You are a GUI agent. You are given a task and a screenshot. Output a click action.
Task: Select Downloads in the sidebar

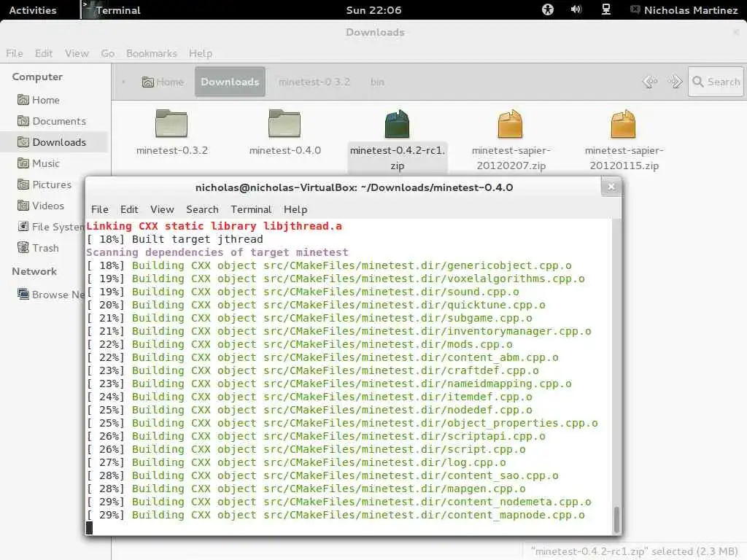[x=54, y=142]
